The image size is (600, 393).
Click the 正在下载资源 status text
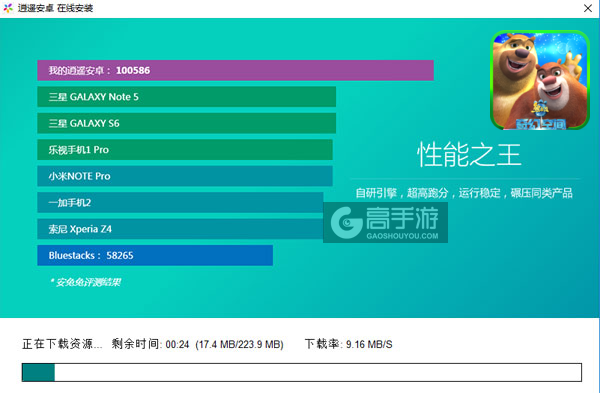[62, 344]
